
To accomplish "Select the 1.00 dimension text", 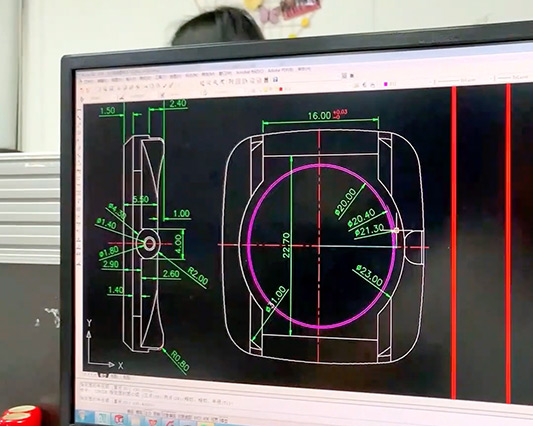I will [182, 214].
